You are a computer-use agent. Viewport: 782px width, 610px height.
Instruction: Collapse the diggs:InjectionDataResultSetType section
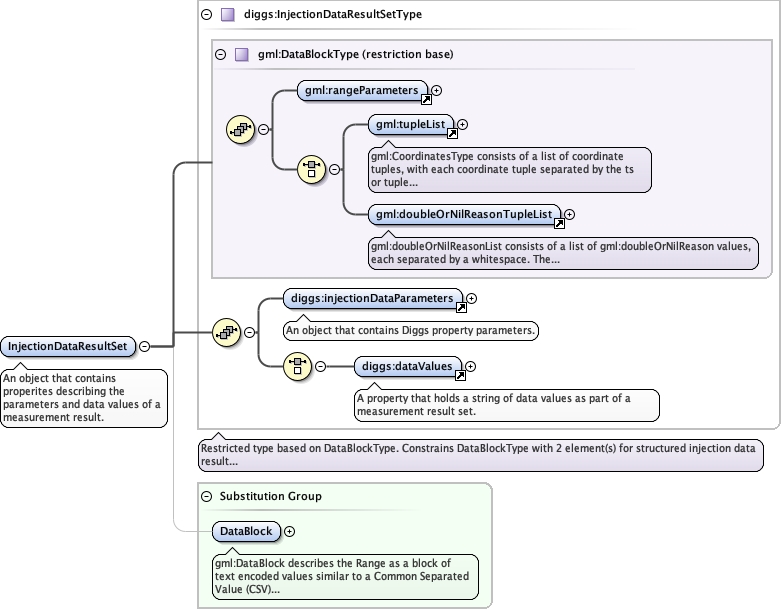(x=207, y=15)
